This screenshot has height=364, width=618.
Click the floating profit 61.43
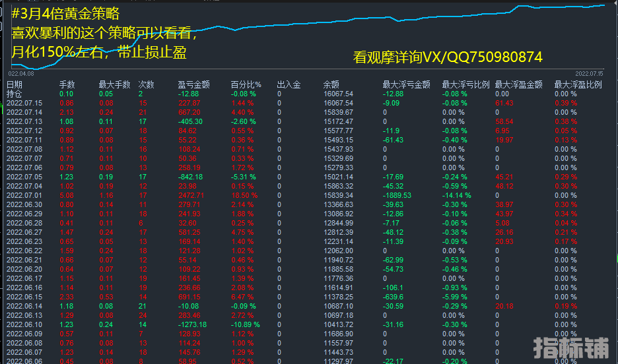[504, 103]
